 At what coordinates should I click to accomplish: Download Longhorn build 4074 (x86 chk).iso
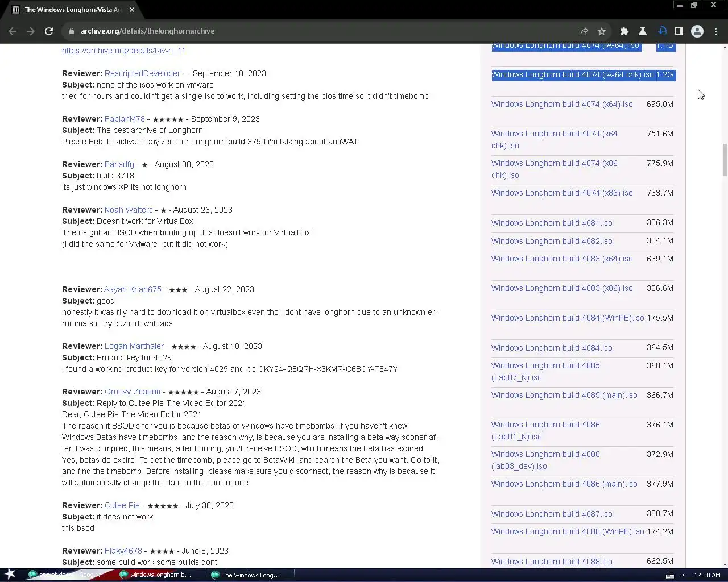(555, 169)
